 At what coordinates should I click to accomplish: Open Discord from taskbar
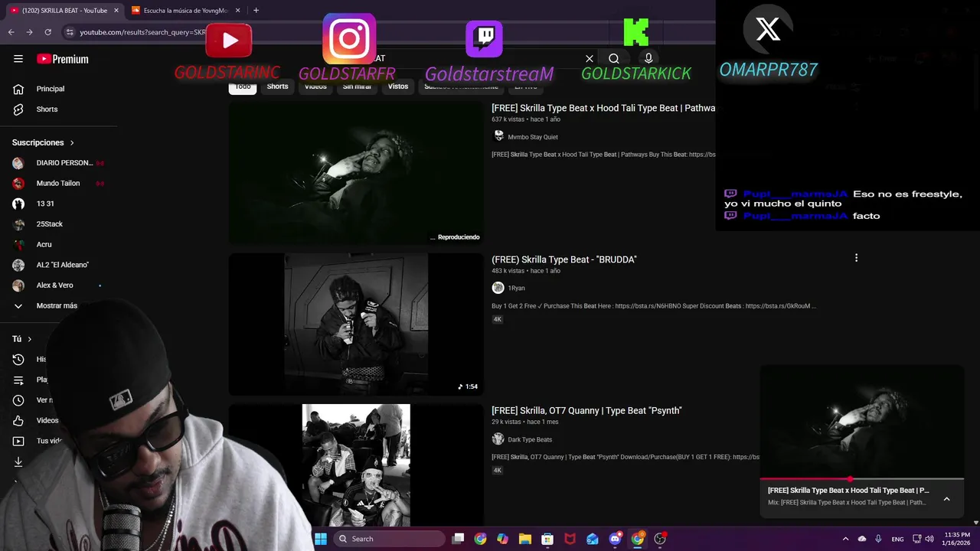(615, 539)
